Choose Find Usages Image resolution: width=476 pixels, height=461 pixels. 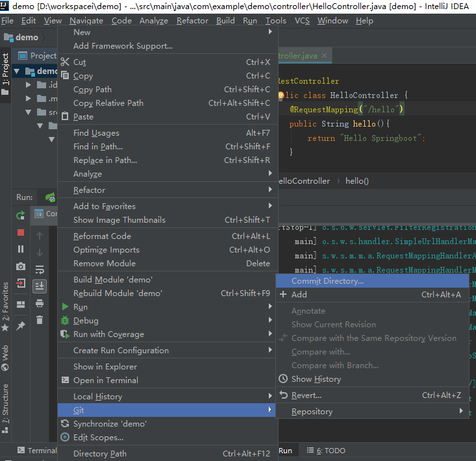(x=168, y=133)
